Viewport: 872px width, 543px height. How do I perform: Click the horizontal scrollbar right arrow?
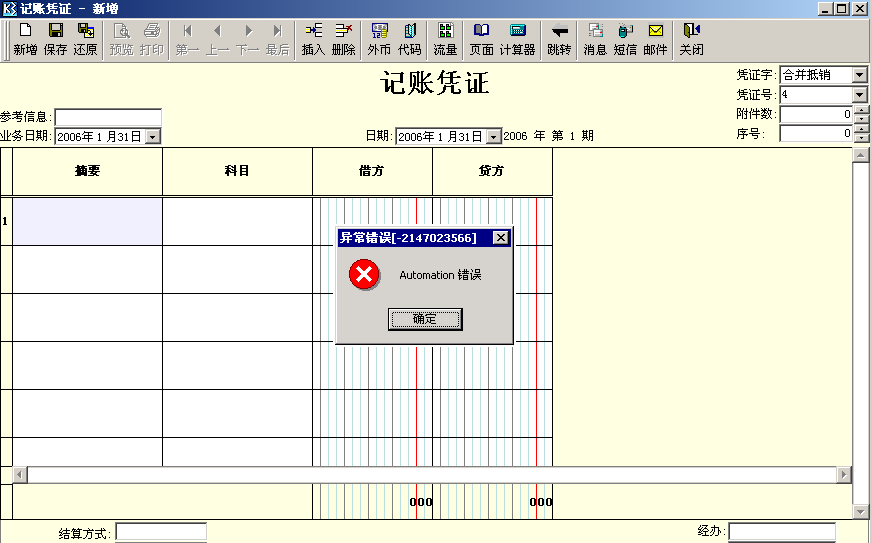click(x=844, y=474)
